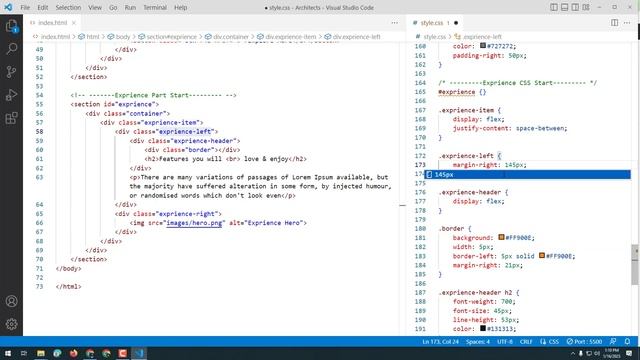Toggle bottom panel layout icon
640x360 pixels.
pos(564,7)
